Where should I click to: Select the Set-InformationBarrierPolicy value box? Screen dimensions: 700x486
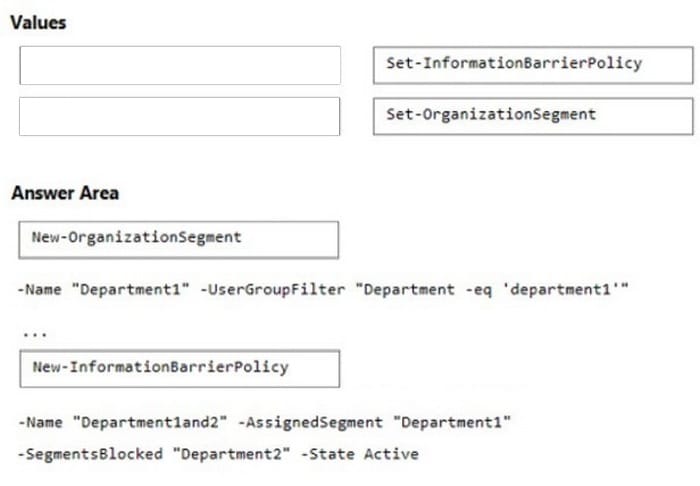pyautogui.click(x=533, y=65)
